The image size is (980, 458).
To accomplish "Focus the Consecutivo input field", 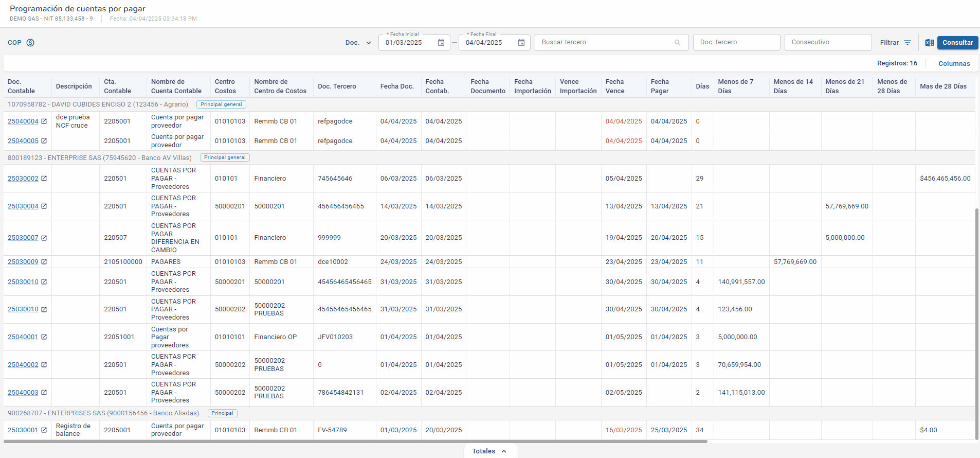I will click(x=828, y=43).
